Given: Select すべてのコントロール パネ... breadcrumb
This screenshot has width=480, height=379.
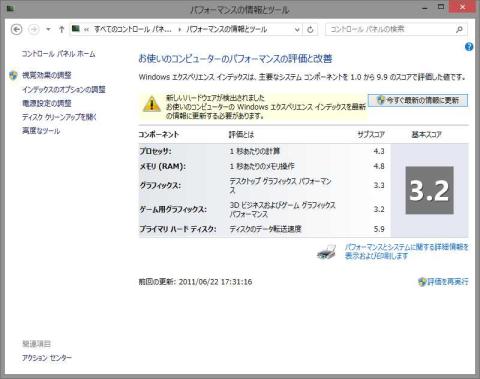Looking at the screenshot, I should tap(133, 29).
